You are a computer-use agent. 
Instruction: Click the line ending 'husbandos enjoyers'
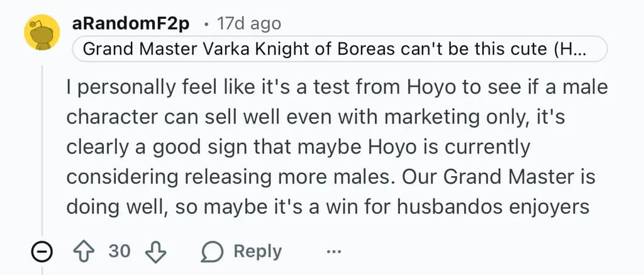328,207
